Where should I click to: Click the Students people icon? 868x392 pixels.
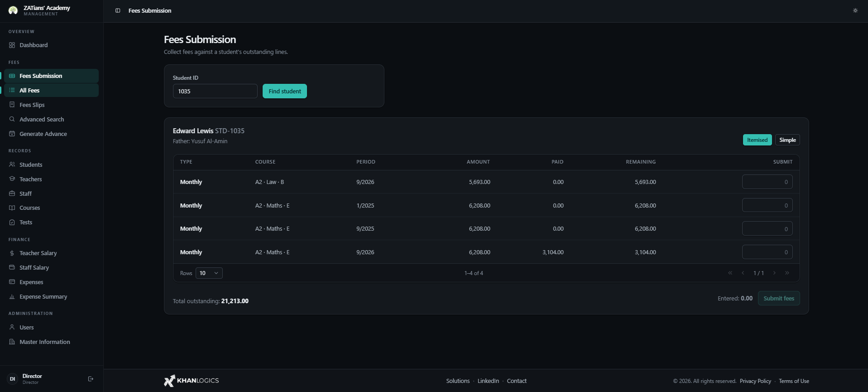12,165
